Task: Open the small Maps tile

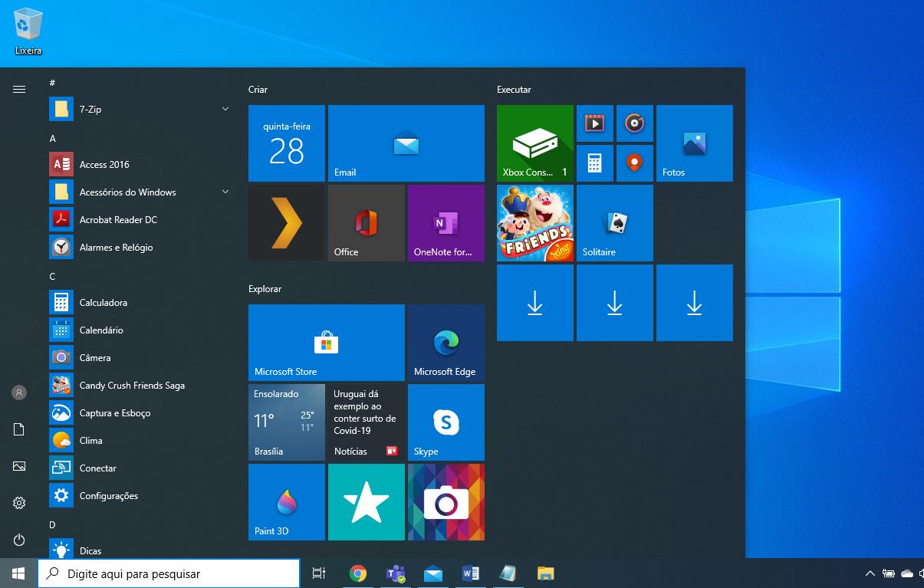Action: (635, 163)
